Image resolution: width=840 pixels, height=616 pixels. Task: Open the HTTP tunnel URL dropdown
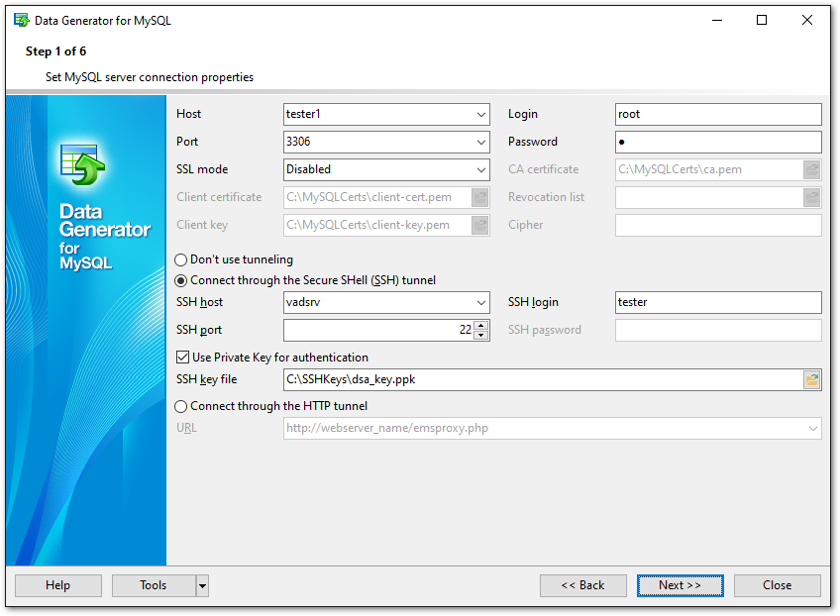point(812,429)
